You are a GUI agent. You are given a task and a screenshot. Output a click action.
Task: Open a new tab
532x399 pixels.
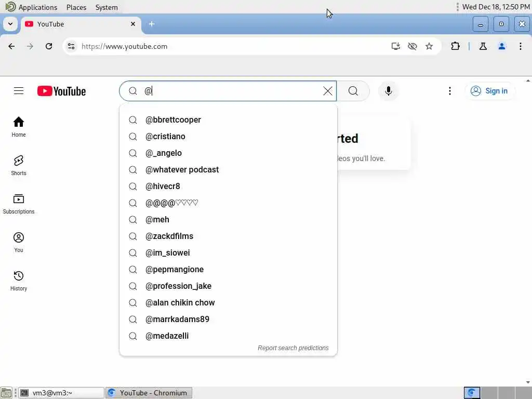pyautogui.click(x=152, y=24)
